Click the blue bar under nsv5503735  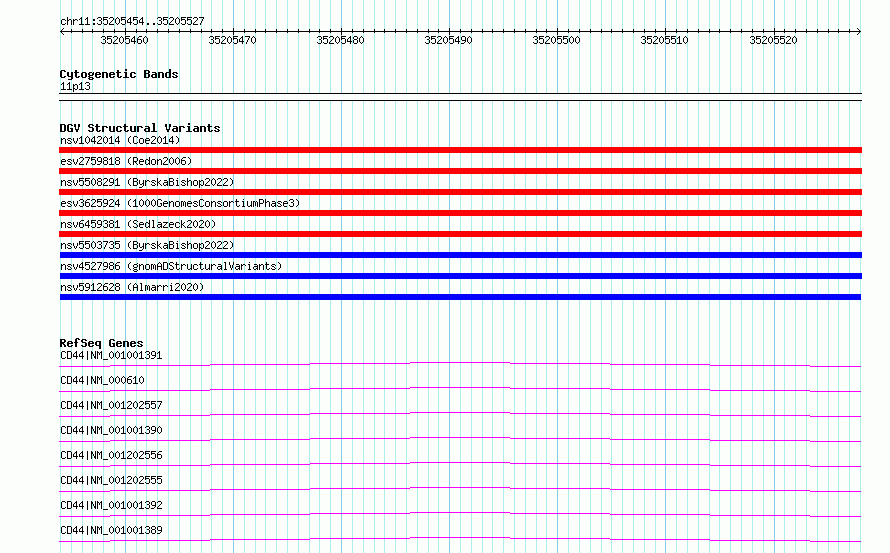click(460, 255)
